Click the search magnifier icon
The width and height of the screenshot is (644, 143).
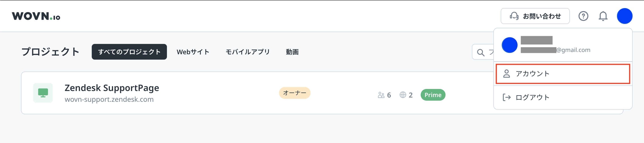(480, 52)
